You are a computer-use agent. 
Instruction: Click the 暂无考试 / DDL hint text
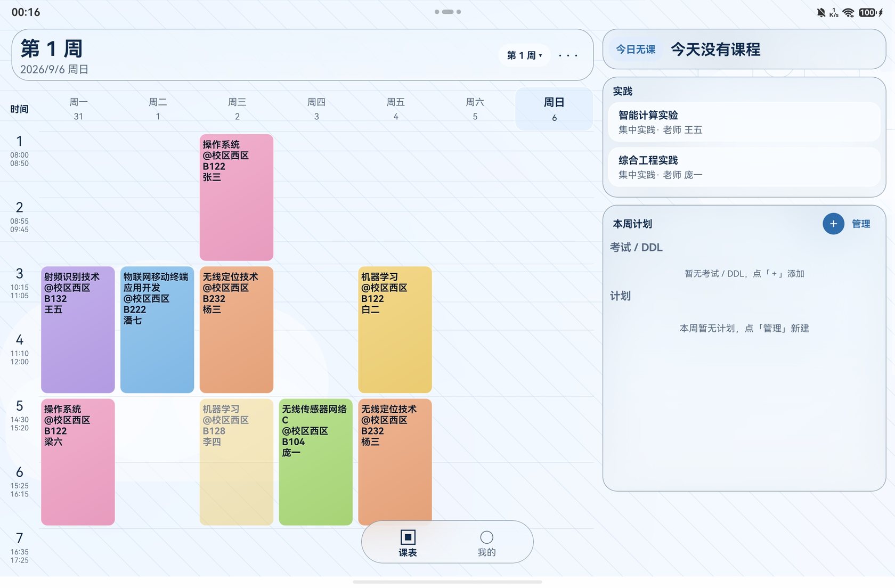coord(744,274)
